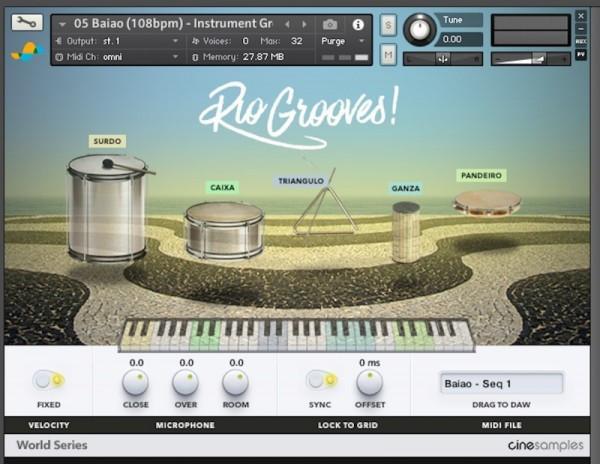Go to next instrument with right arrow

tap(304, 24)
